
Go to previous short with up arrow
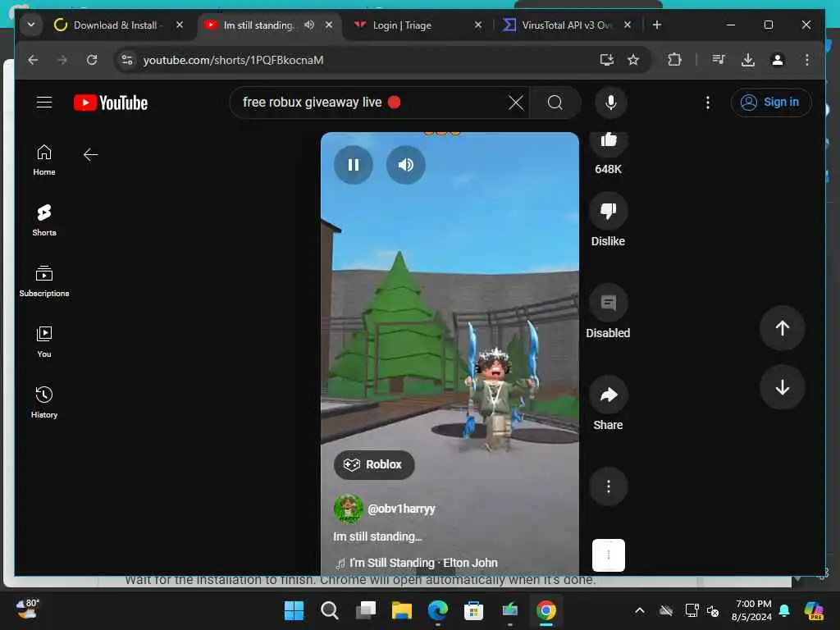(782, 328)
